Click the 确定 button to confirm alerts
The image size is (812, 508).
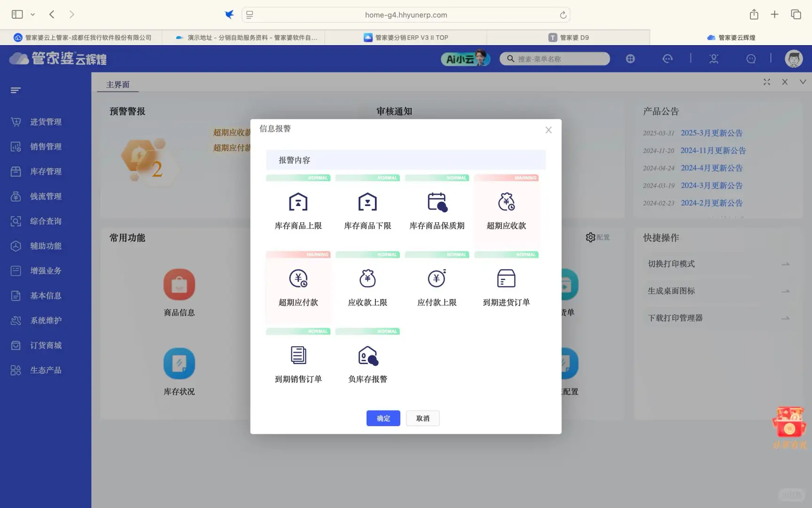[383, 418]
